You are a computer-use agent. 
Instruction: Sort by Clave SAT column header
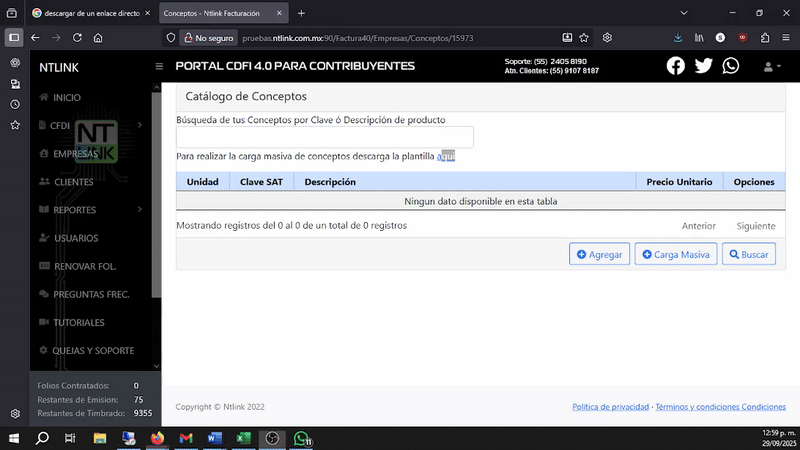[261, 182]
